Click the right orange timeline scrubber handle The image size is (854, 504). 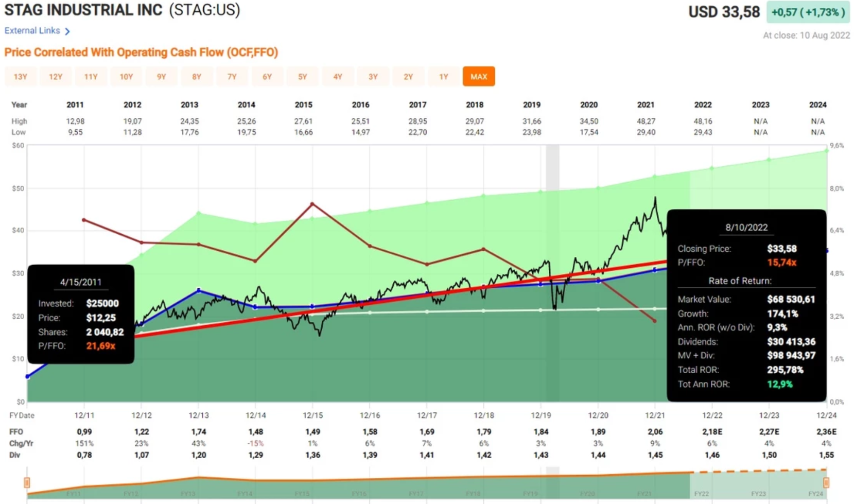827,483
